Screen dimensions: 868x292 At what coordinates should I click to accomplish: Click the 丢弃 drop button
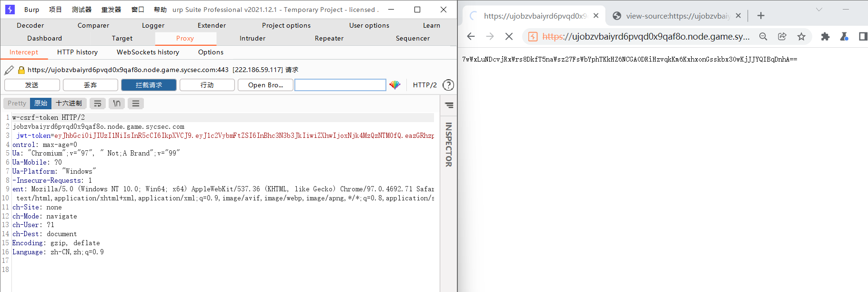pos(91,85)
